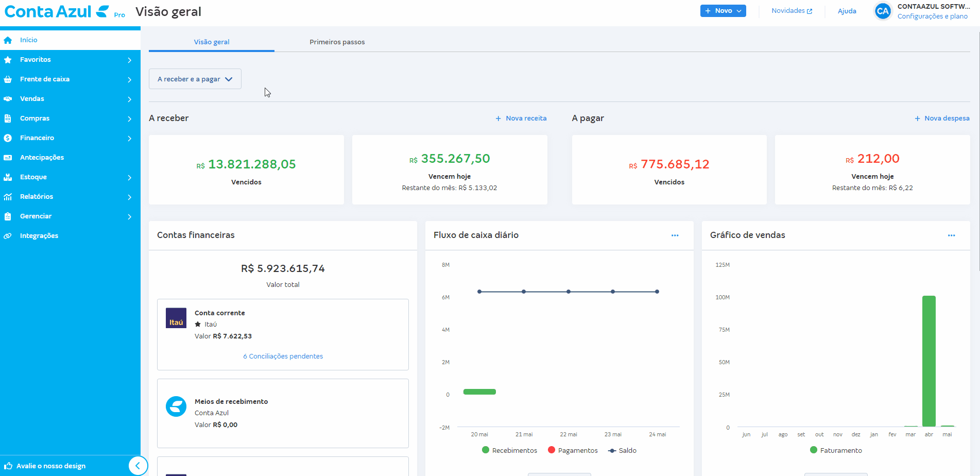Open Gráfico de vendas options menu
980x476 pixels.
point(951,235)
